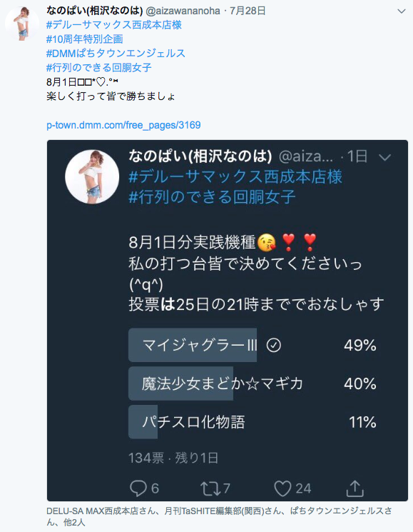Open hashtag #デルーサマックス西成本店様 in top tweet

[x=114, y=25]
